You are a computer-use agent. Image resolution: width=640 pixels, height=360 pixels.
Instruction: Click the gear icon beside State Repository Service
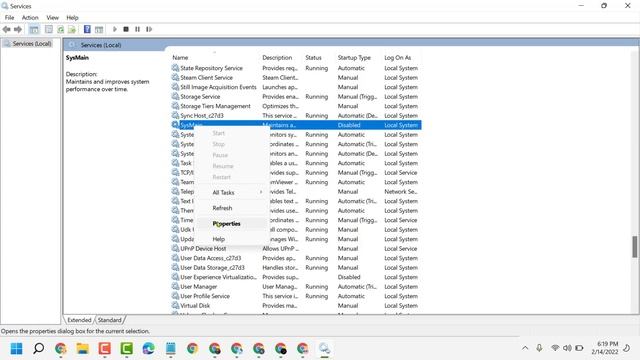coord(175,68)
